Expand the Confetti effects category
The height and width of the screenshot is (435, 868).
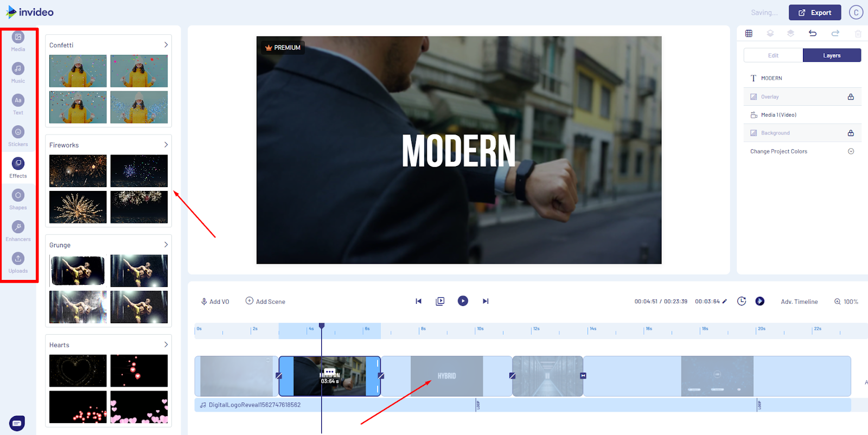coord(166,45)
